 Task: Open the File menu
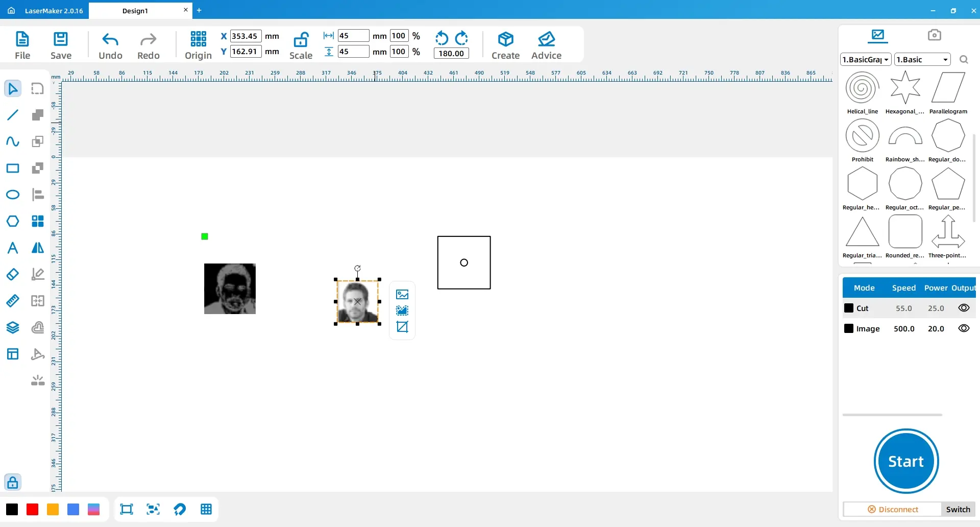[22, 45]
